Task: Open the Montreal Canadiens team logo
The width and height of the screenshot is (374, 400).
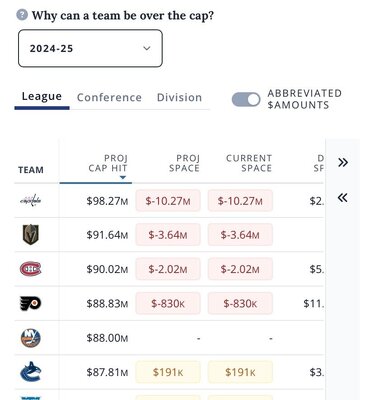Action: coord(31,269)
